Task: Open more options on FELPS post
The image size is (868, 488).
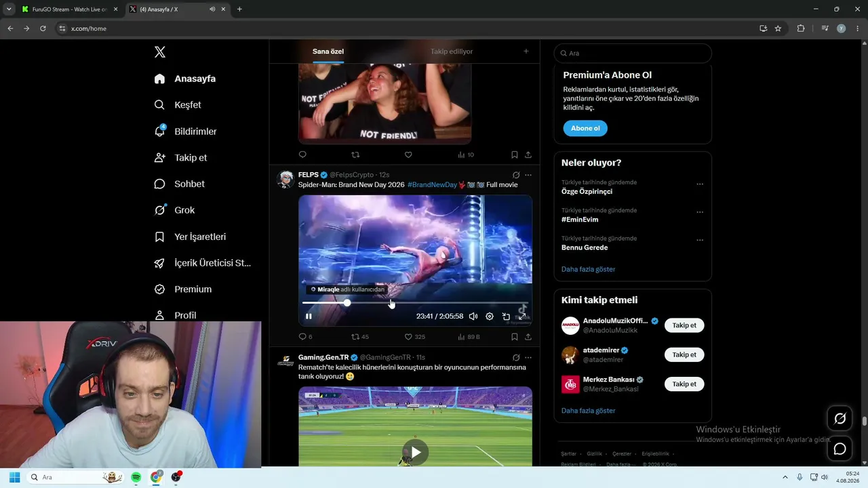Action: [x=528, y=175]
